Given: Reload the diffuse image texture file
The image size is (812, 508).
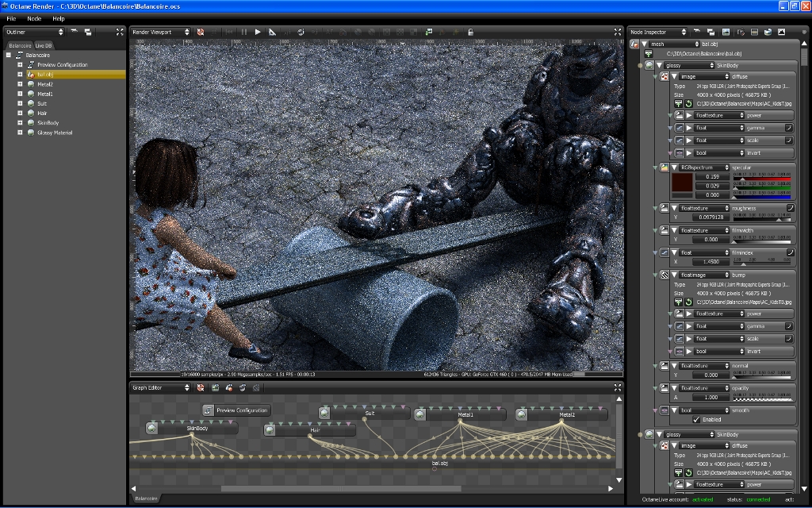Looking at the screenshot, I should click(688, 103).
